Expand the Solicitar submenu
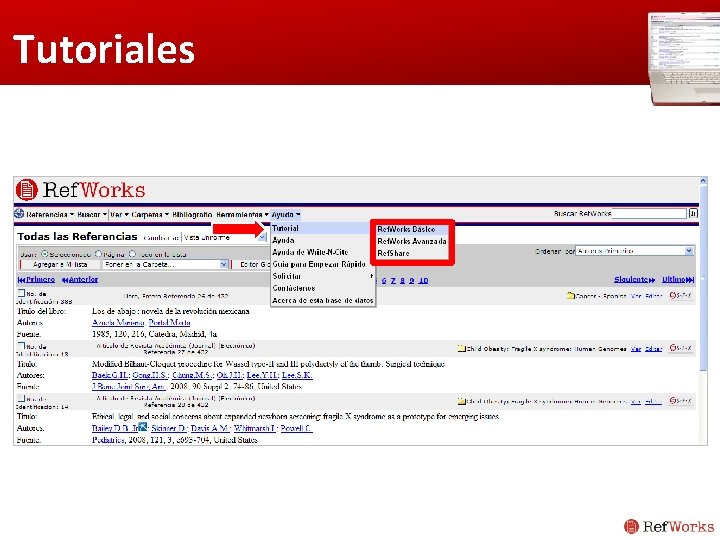This screenshot has width=720, height=540. (x=323, y=276)
